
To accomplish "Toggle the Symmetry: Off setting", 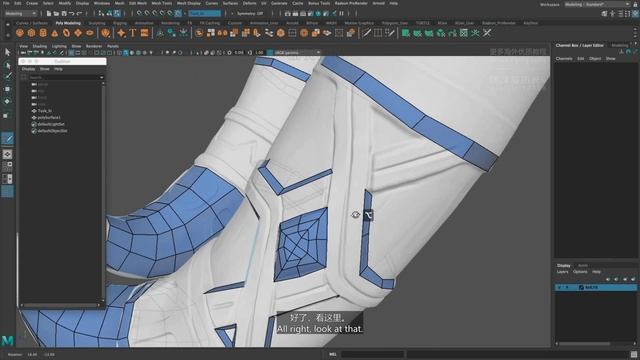I will coord(250,13).
